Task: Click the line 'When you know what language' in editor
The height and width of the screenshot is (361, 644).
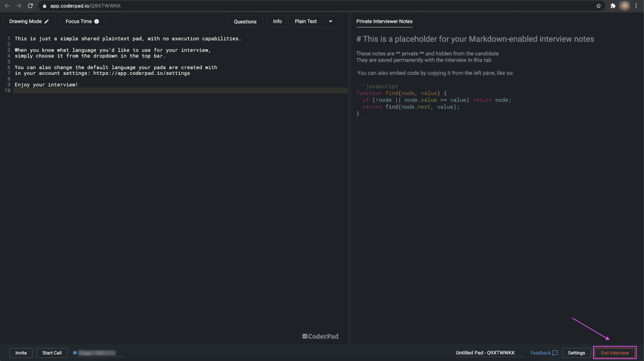Action: (x=113, y=50)
